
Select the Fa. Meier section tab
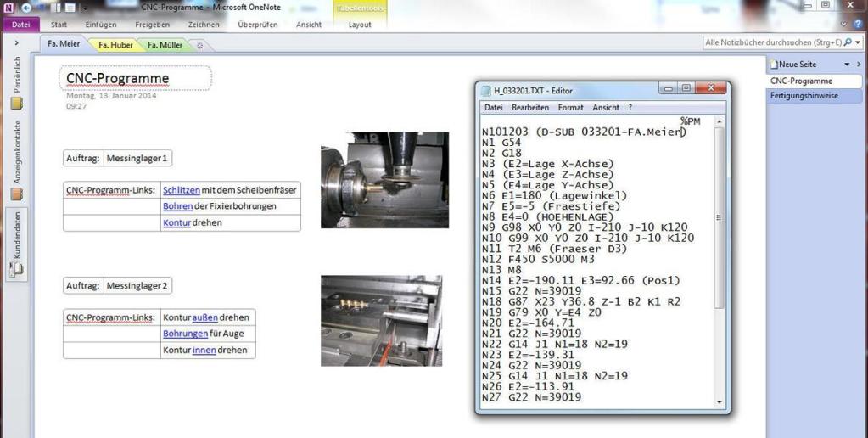tap(64, 44)
